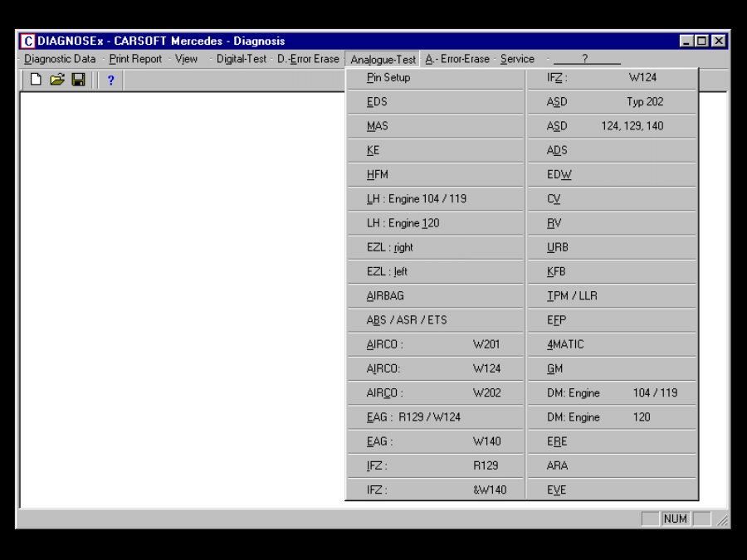
Task: Click the New document toolbar icon
Action: pos(36,80)
